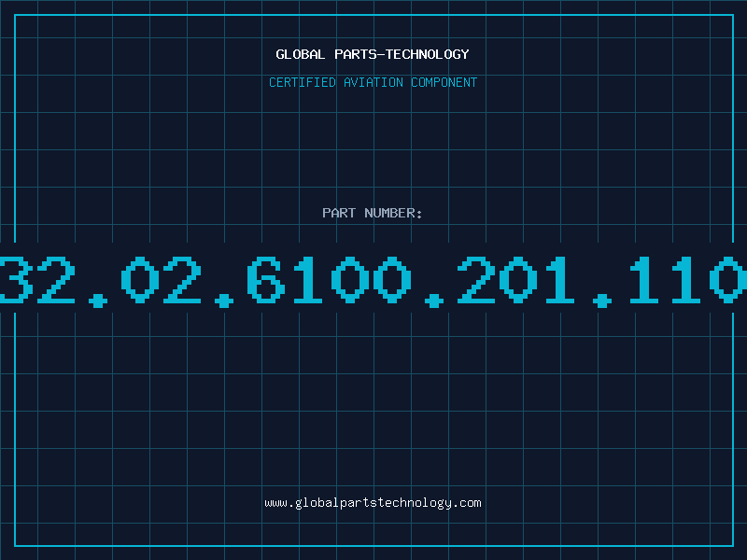This screenshot has height=560, width=747.
Task: Select the word NUMBER: in the label
Action: pos(393,213)
